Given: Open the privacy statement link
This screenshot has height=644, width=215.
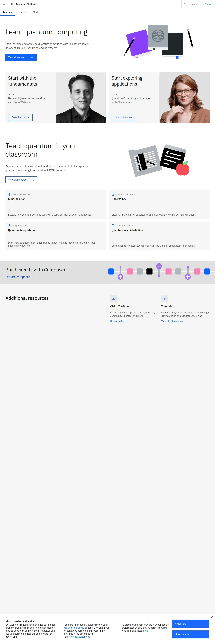Looking at the screenshot, I should point(80,637).
